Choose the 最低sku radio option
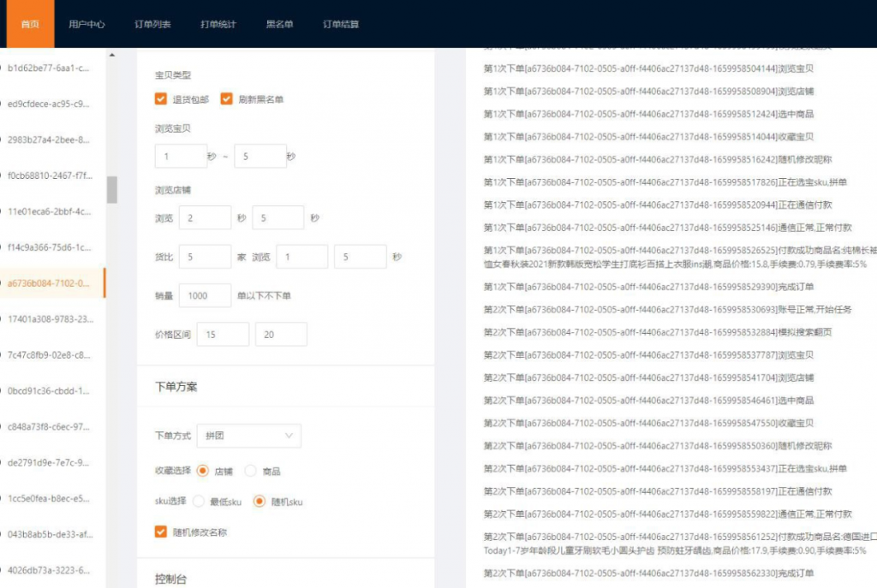Screen dimensions: 877x588 coord(199,502)
